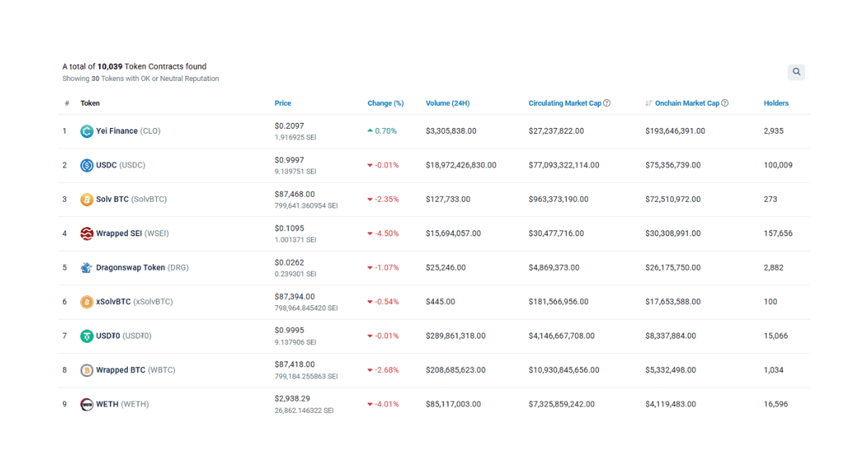Click the USDC price $0.9997
868x476 pixels.
coord(289,160)
